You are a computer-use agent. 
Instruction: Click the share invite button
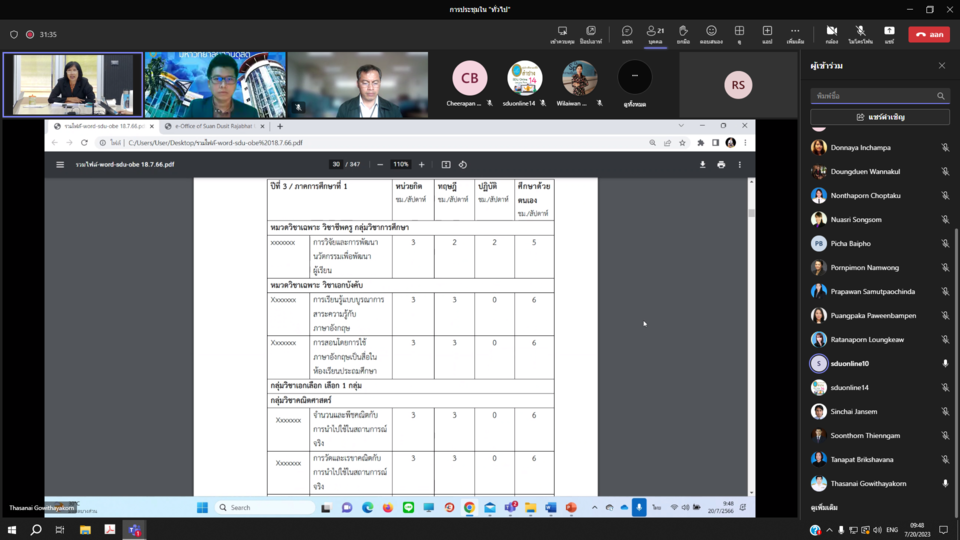[x=878, y=117]
